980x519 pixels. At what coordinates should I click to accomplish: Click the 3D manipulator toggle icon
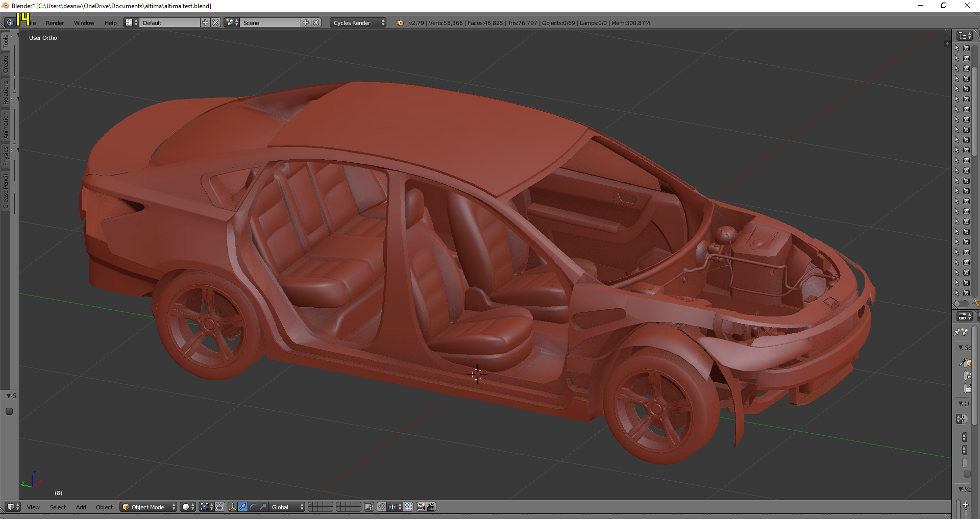pyautogui.click(x=233, y=507)
